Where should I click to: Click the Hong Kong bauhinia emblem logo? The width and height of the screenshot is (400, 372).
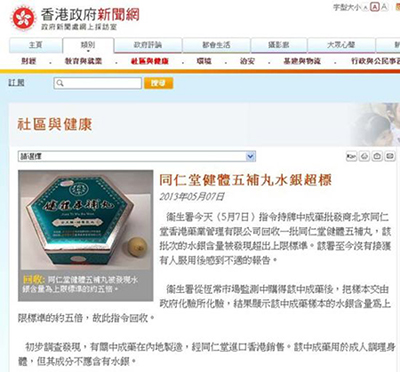(24, 18)
